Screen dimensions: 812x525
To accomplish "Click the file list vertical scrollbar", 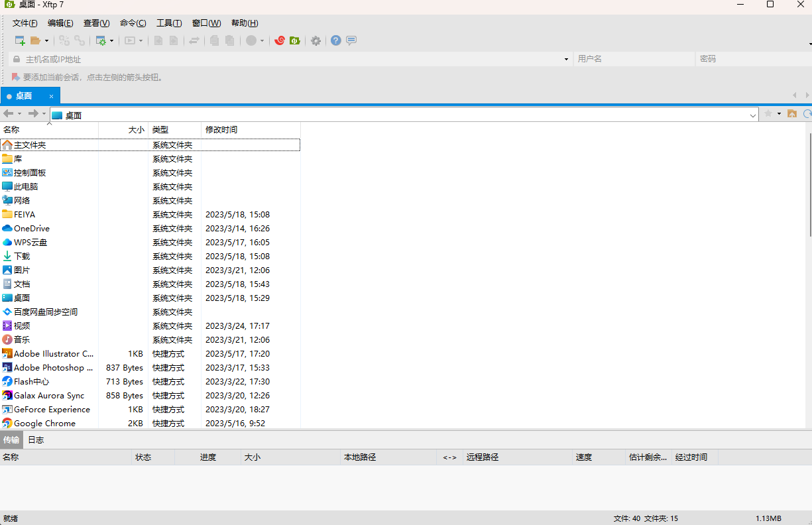I will coord(809,184).
